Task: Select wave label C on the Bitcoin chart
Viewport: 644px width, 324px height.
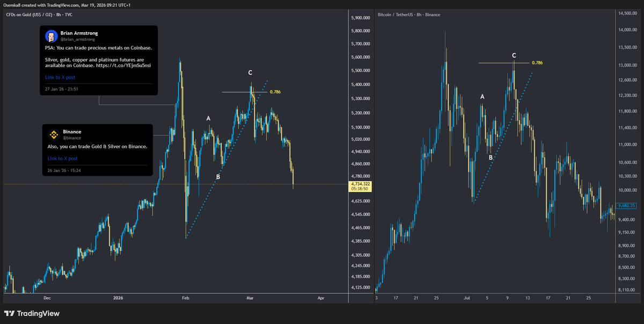Action: (514, 55)
